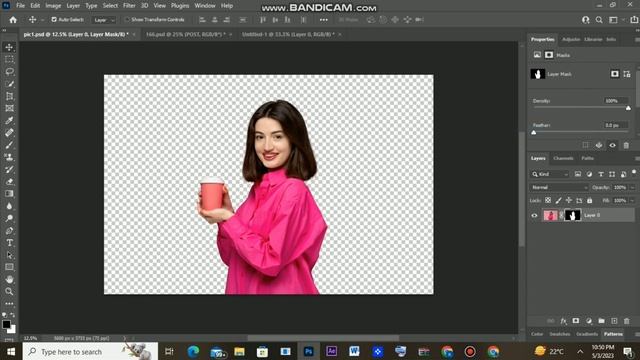Select the Eyedropper tool
Screen dimensions: 640x360
point(9,120)
